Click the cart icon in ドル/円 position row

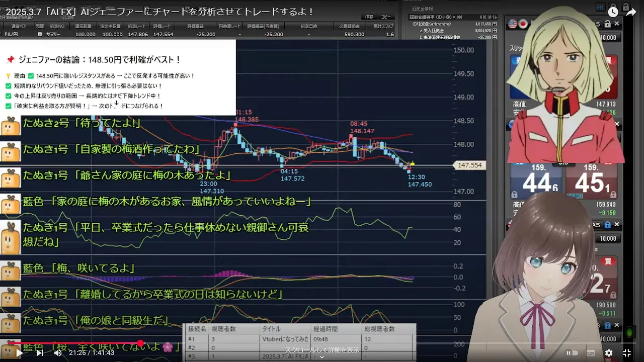39,34
